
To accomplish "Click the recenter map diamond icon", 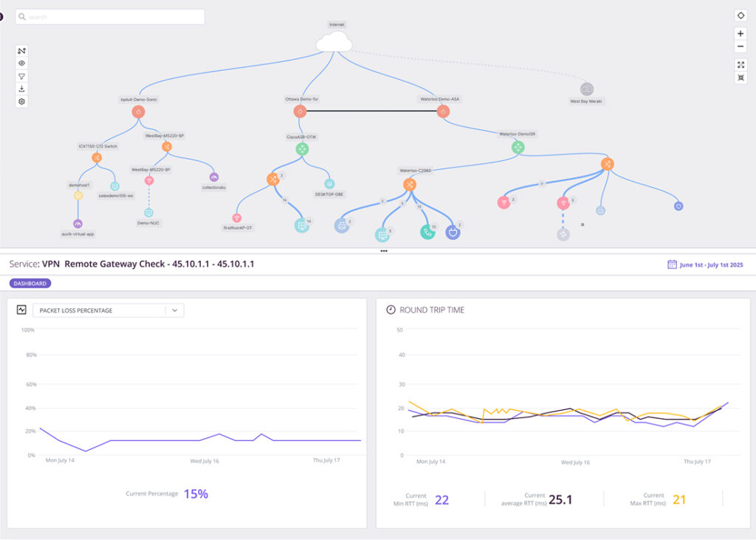I will (x=740, y=16).
